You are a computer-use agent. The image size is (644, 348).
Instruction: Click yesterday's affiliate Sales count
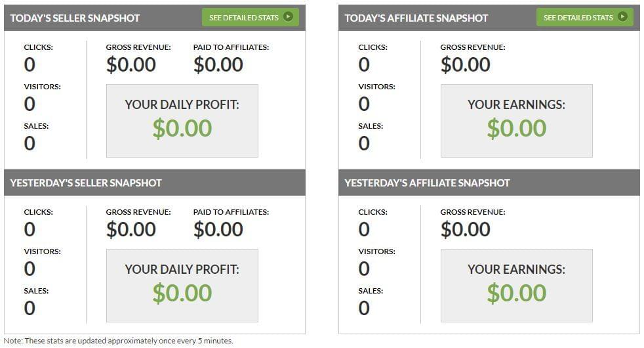(364, 308)
